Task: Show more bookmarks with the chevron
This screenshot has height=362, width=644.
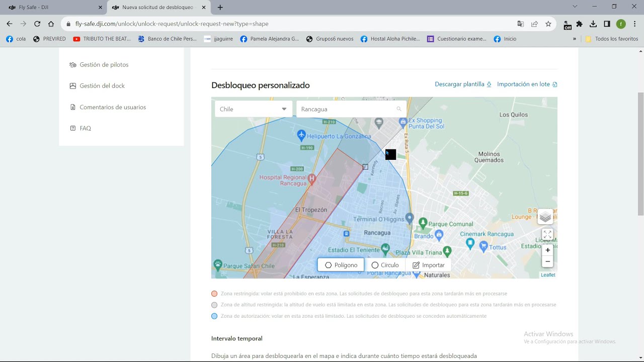Action: pos(575,39)
